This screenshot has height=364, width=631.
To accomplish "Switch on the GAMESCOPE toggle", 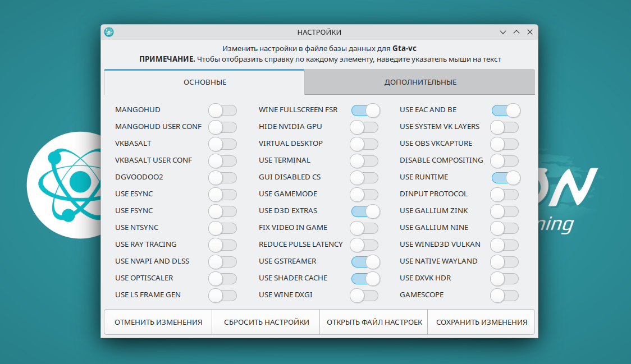I will 504,295.
